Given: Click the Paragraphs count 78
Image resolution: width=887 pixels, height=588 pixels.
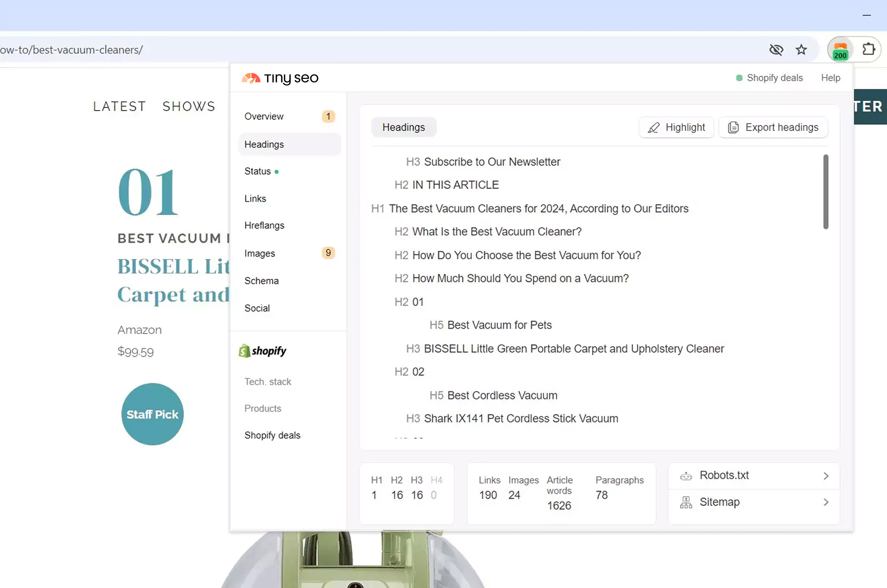Looking at the screenshot, I should pos(602,496).
